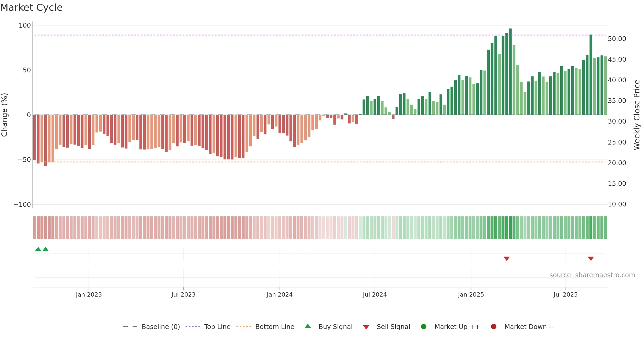Click the purple dotted Top Line legend sample
The image size is (644, 362).
click(193, 327)
